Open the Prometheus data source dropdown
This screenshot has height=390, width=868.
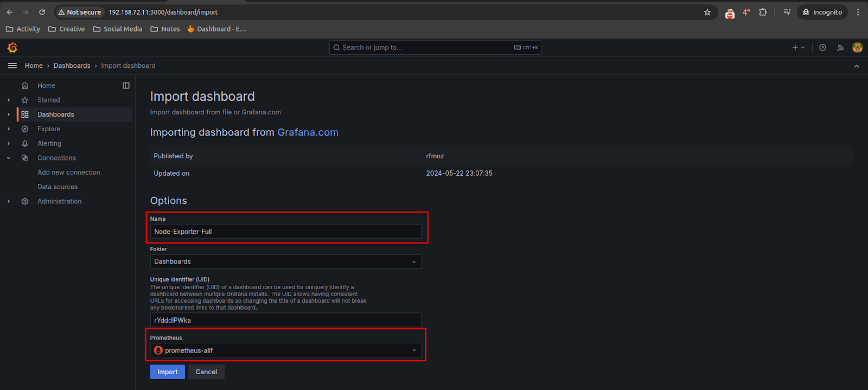pyautogui.click(x=285, y=350)
